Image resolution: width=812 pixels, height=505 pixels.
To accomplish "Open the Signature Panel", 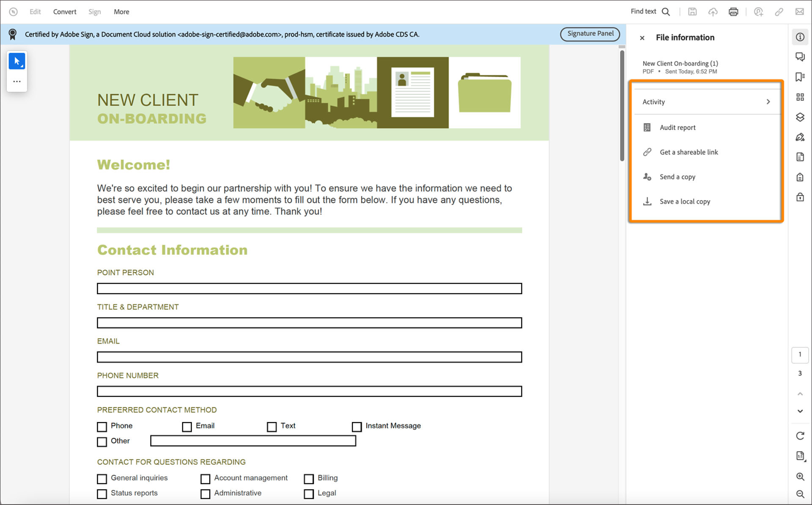I will coord(590,34).
